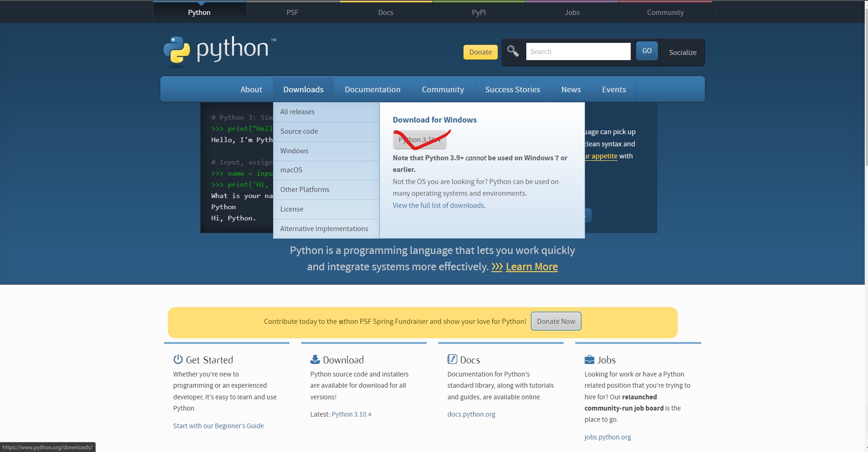
Task: Open the Documentation navigation menu
Action: point(372,89)
